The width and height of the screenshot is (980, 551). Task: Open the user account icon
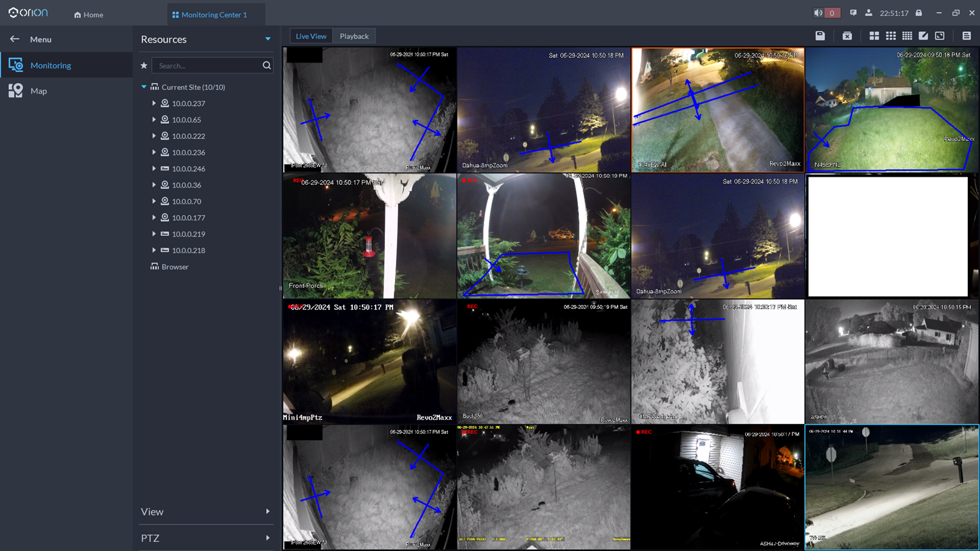(x=868, y=13)
